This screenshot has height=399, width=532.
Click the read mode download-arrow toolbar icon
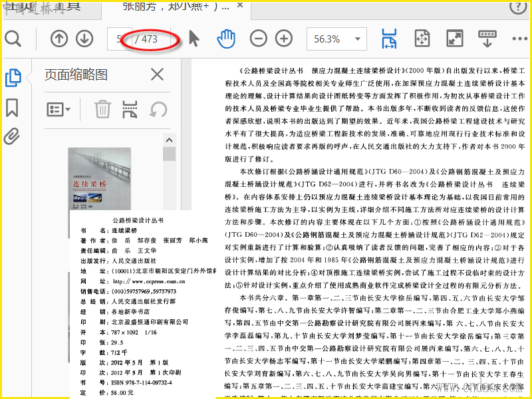(487, 39)
